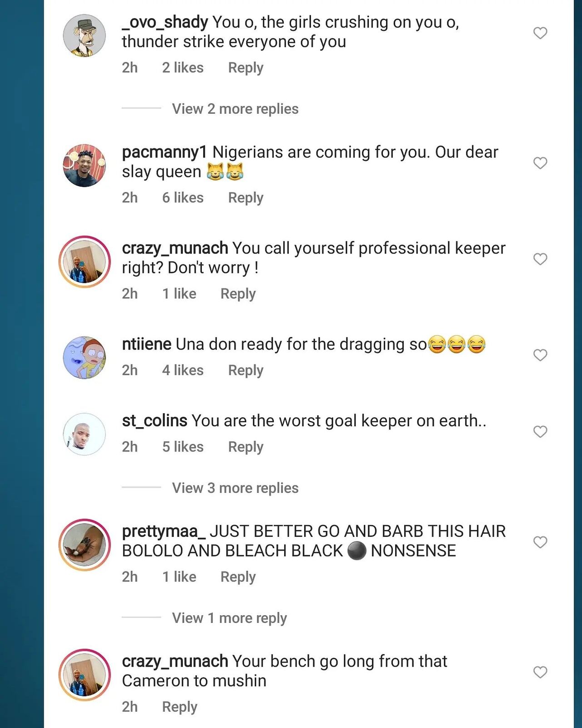Expand View 2 more replies
The width and height of the screenshot is (582, 728).
point(235,109)
